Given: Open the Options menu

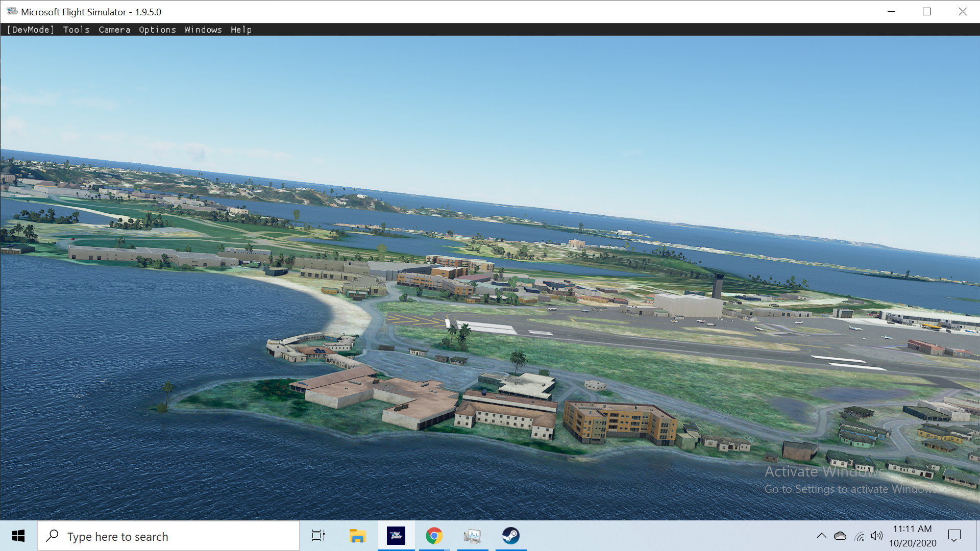Looking at the screenshot, I should [x=157, y=30].
